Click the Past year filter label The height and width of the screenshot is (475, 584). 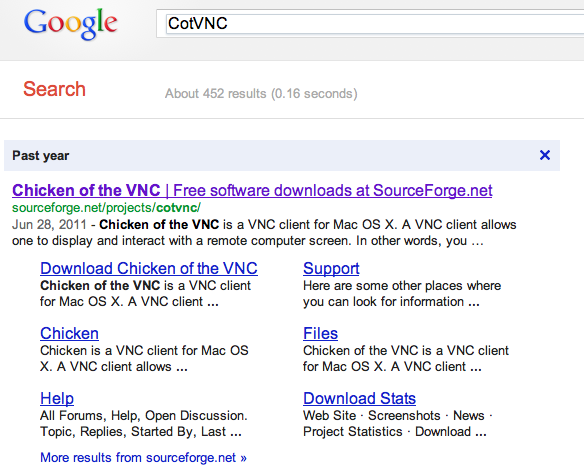[x=41, y=155]
